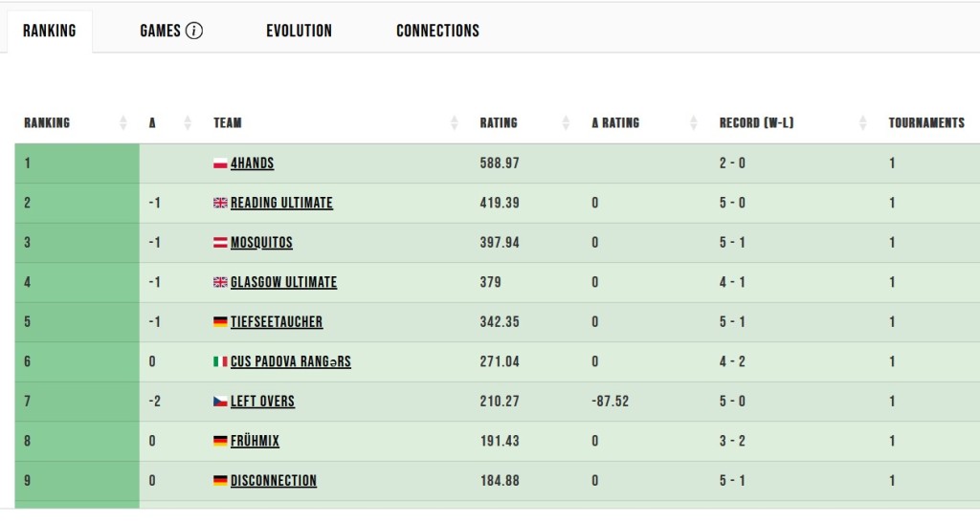Open the 4Hands team link
Viewport: 980px width, 523px height.
[x=252, y=163]
